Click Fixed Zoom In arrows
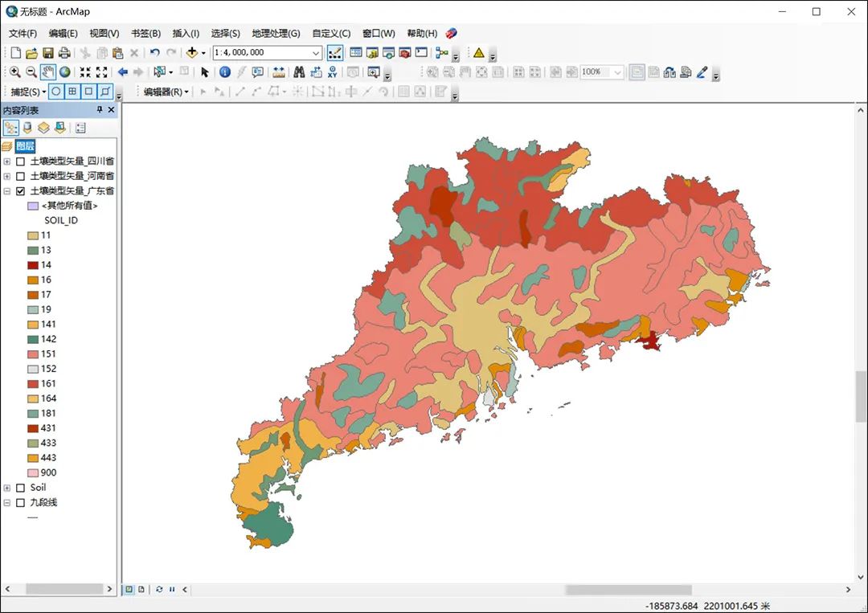Image resolution: width=868 pixels, height=613 pixels. click(x=85, y=72)
